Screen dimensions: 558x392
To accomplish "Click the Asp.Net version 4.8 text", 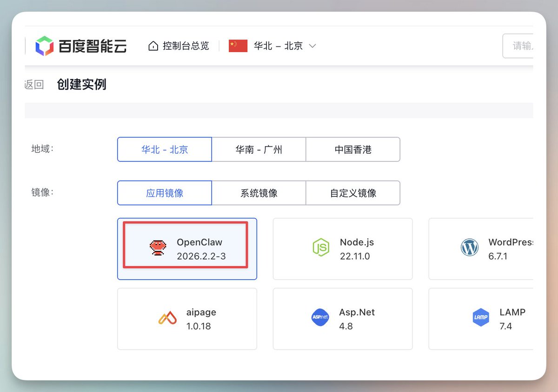I will point(346,326).
